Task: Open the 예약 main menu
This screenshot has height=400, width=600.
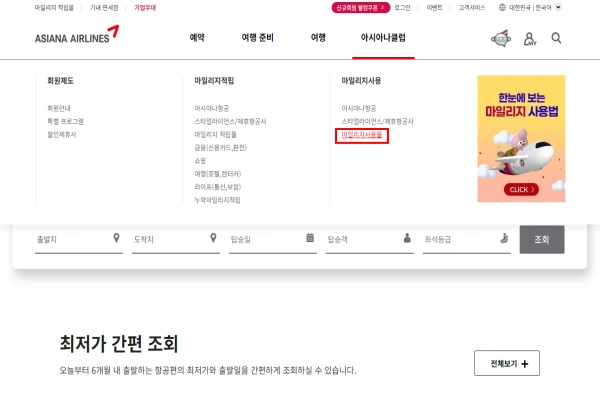Action: point(197,38)
